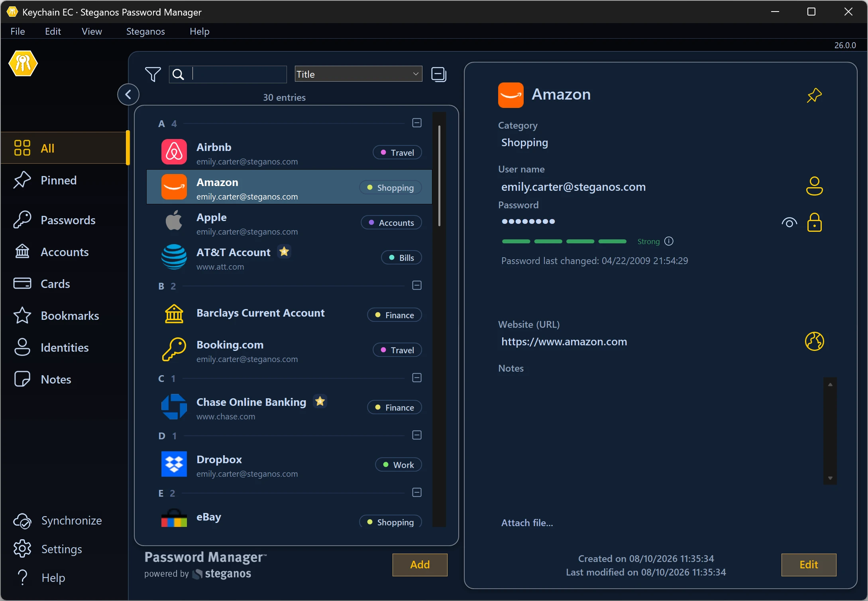Image resolution: width=868 pixels, height=601 pixels.
Task: Click the Edit button for Amazon
Action: (809, 565)
